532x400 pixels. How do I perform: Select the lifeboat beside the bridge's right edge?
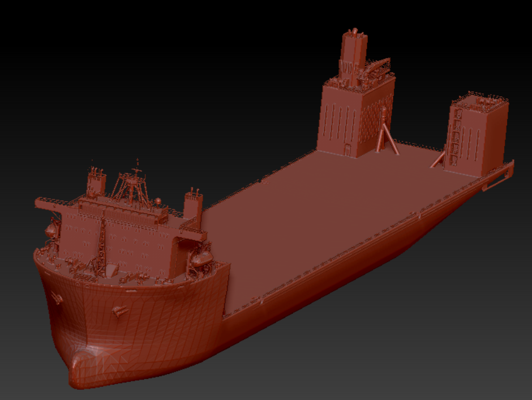coord(201,259)
